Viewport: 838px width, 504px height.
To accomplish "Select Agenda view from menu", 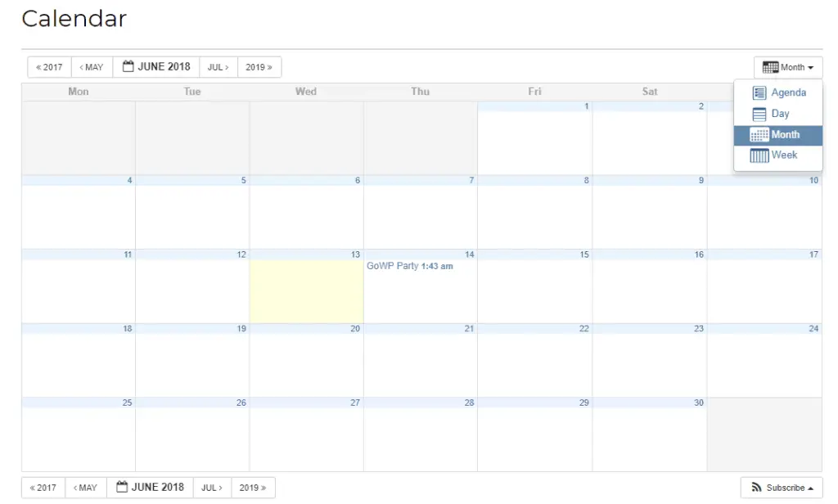I will tap(778, 92).
